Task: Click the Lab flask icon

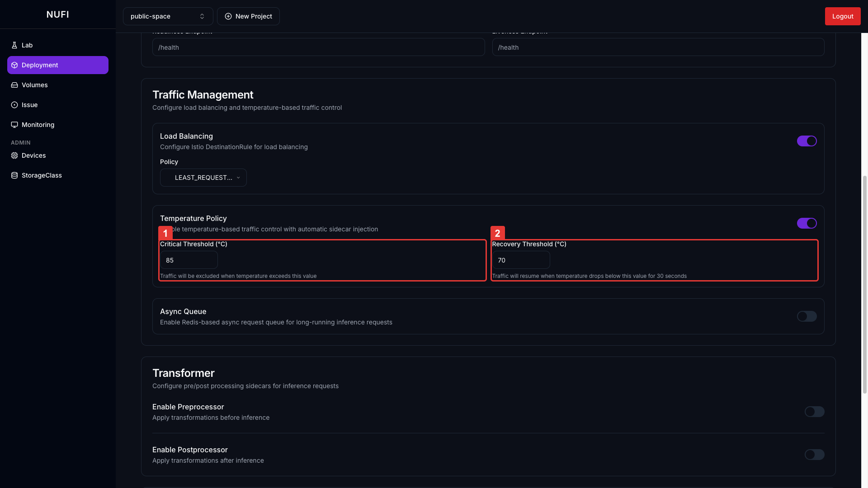Action: coord(14,45)
